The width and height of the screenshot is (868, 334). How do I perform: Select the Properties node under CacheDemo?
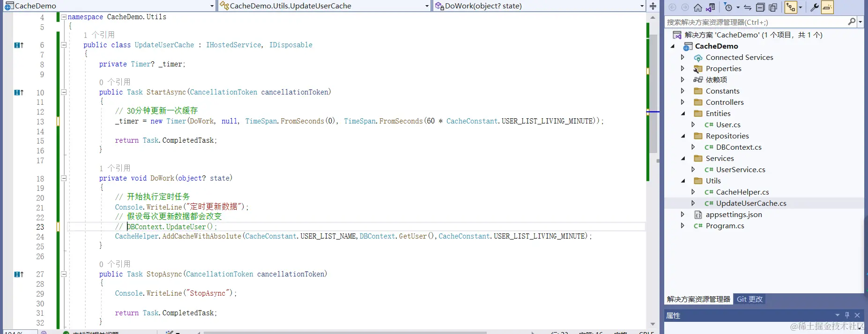(723, 69)
